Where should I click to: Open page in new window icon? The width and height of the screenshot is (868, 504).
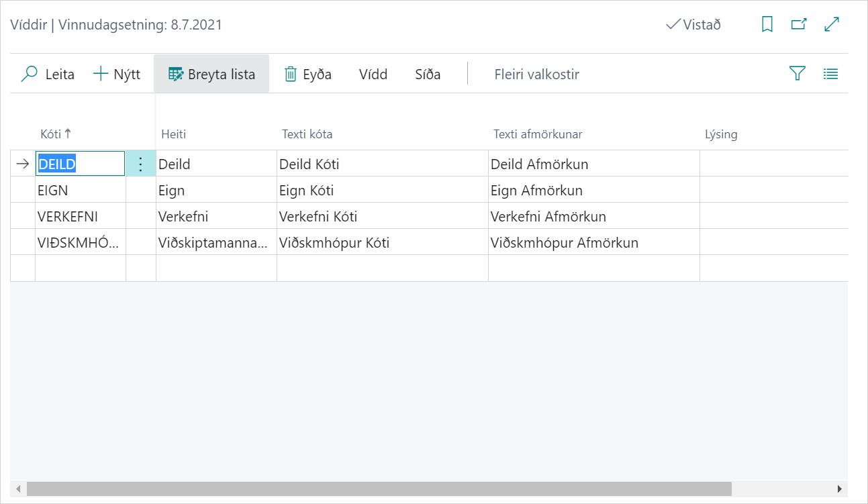pos(799,25)
